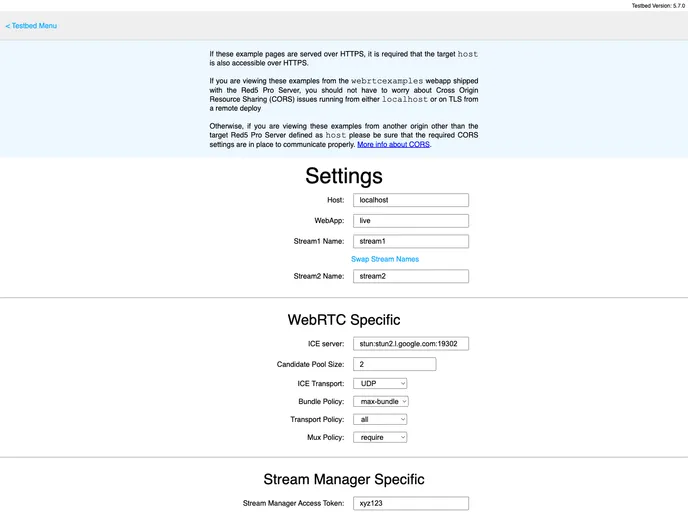Focus the ICE server text field
This screenshot has width=688, height=512.
pyautogui.click(x=411, y=343)
